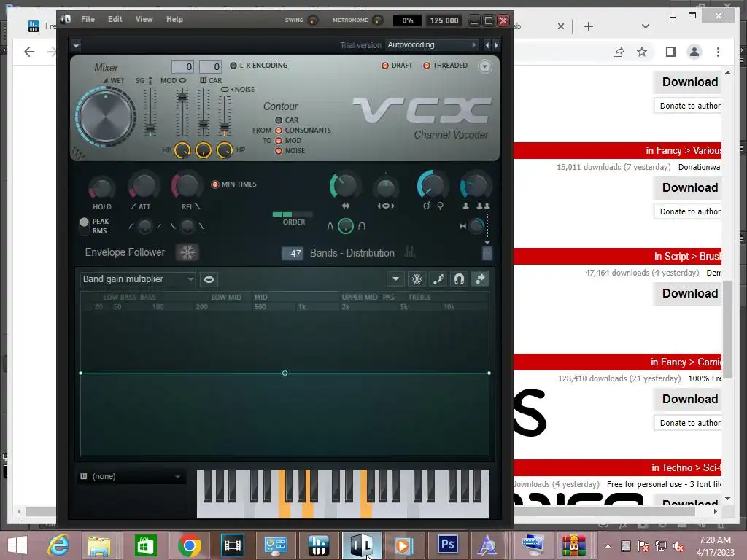Image resolution: width=747 pixels, height=560 pixels.
Task: Click the gender male/female formant knob
Action: point(432,185)
